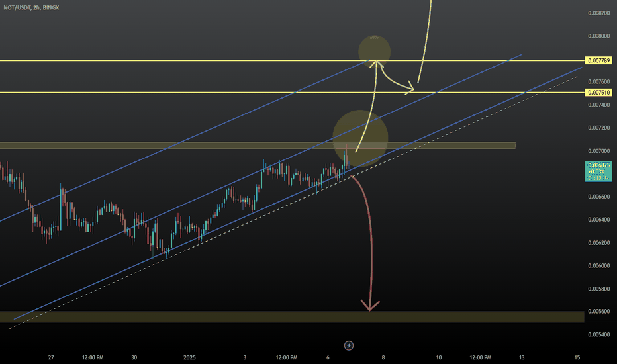
Task: Select the 0.007510 yellow price label
Action: pos(598,93)
